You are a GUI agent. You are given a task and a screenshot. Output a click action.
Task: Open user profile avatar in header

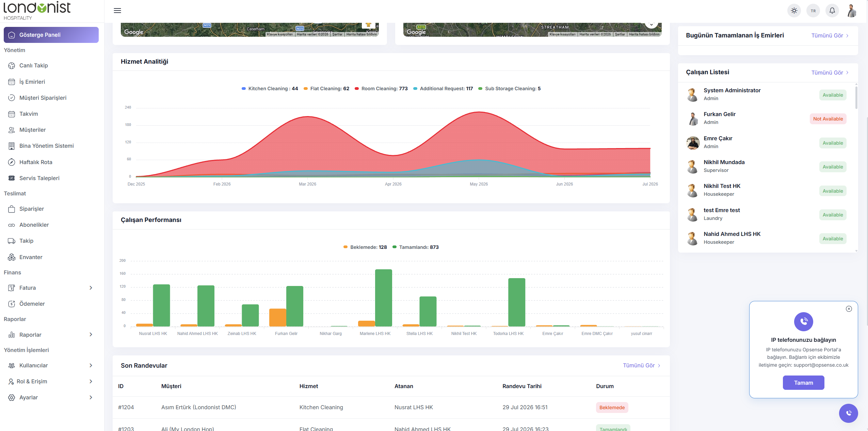tap(851, 11)
